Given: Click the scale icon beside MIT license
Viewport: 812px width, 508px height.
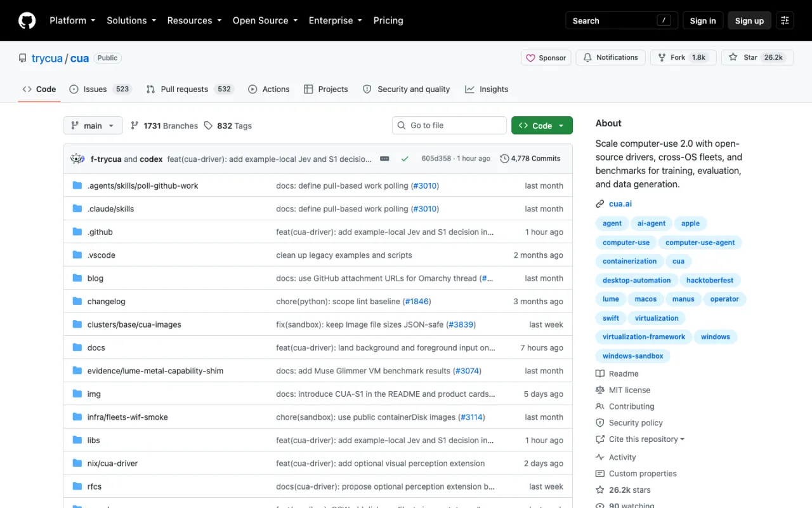Looking at the screenshot, I should (x=600, y=390).
